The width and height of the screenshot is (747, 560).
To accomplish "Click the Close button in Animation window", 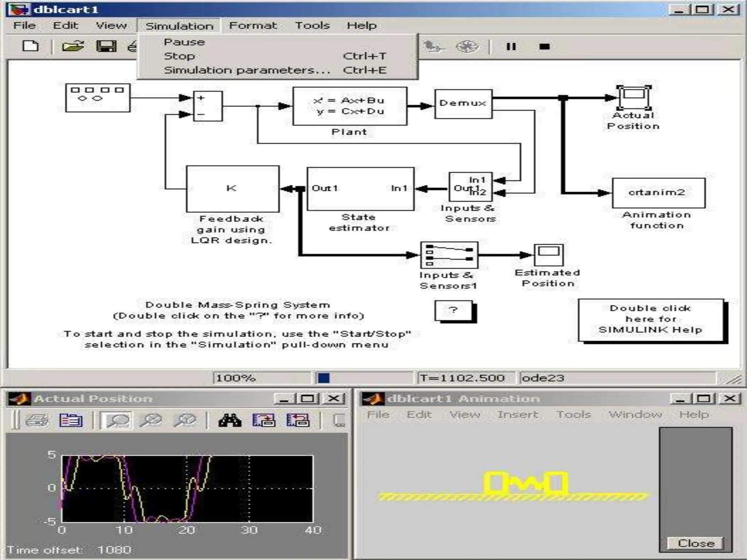I will [x=696, y=543].
